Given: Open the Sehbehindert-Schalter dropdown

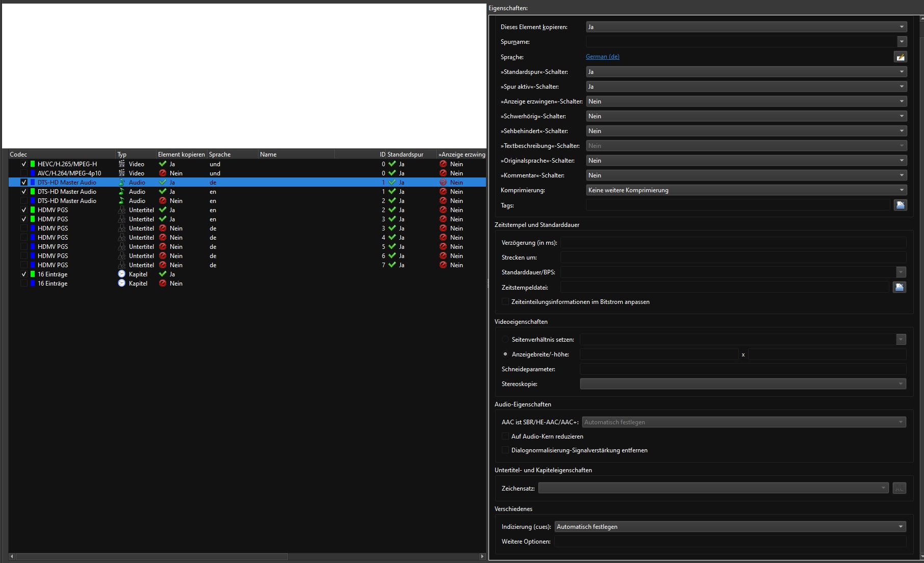Looking at the screenshot, I should point(746,131).
